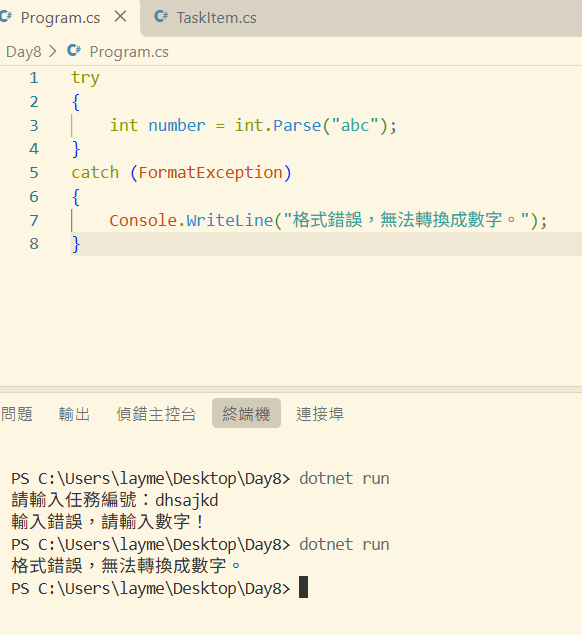Click FormatException in the catch clause
Viewport: 582px width, 635px height.
coord(210,173)
